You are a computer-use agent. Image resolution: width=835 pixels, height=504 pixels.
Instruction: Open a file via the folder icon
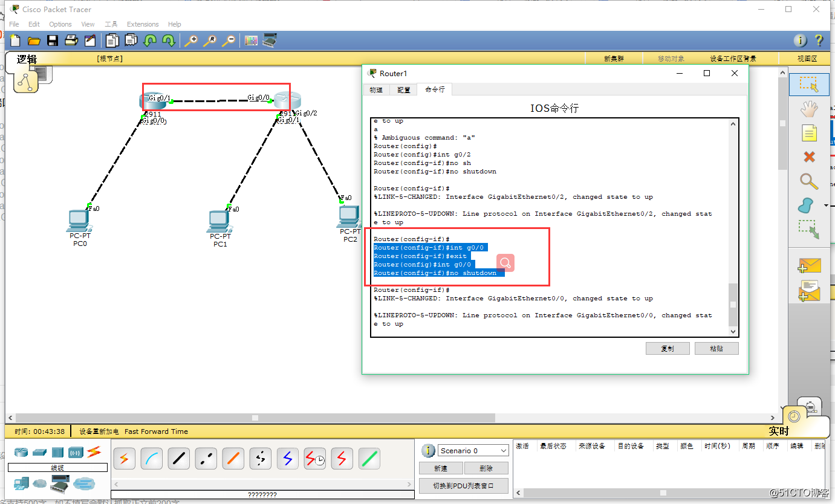tap(34, 40)
